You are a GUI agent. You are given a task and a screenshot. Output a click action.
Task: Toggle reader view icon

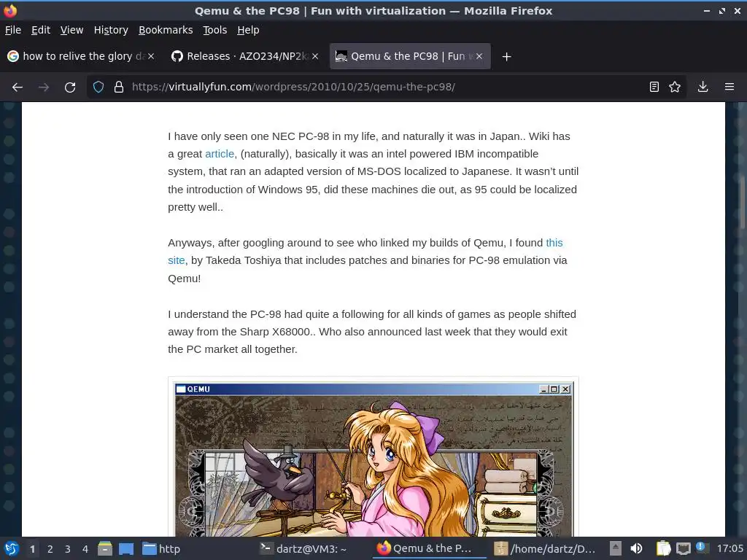tap(654, 87)
